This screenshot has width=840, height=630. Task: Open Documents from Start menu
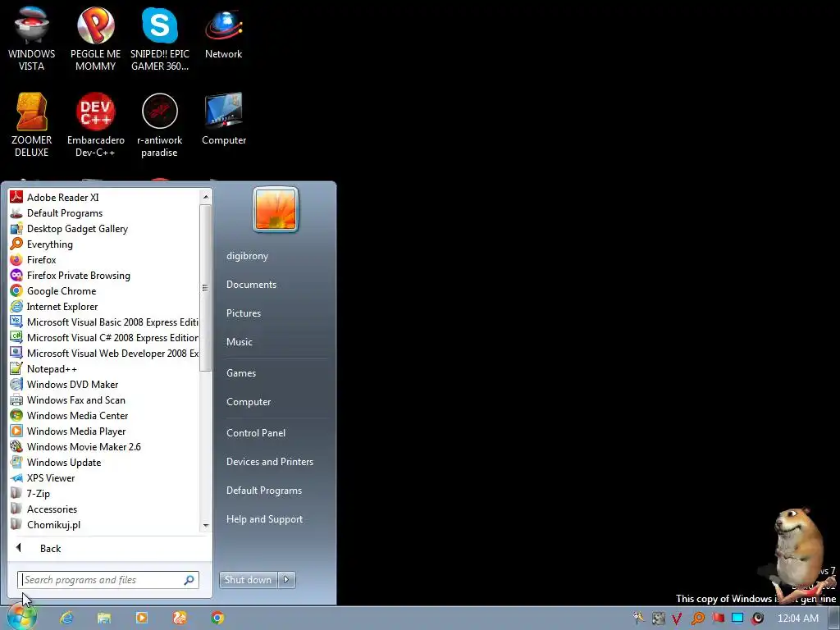251,285
